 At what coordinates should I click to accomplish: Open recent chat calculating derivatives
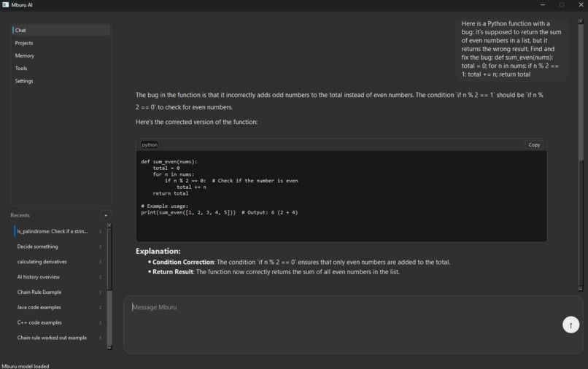coord(42,262)
